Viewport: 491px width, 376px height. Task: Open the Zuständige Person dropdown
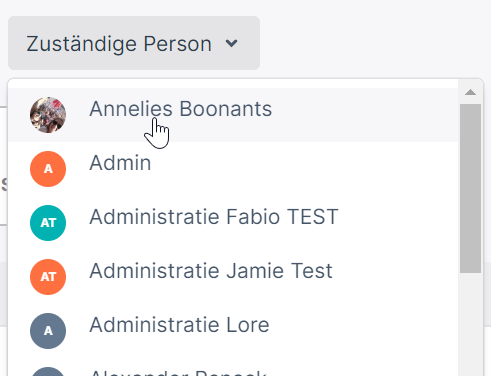tap(134, 43)
